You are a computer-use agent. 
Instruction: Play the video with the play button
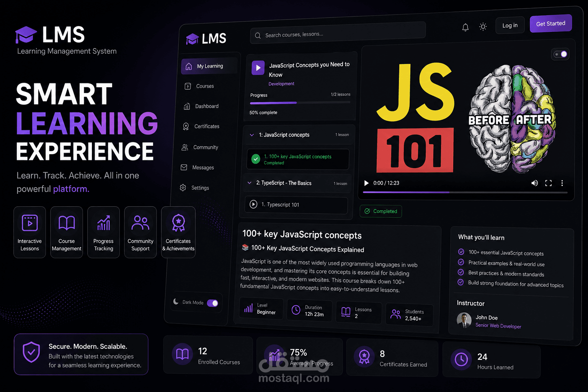pyautogui.click(x=366, y=183)
